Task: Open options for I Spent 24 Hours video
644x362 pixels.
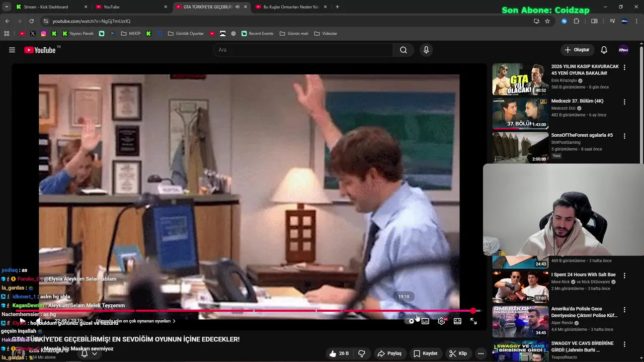Action: pyautogui.click(x=624, y=276)
